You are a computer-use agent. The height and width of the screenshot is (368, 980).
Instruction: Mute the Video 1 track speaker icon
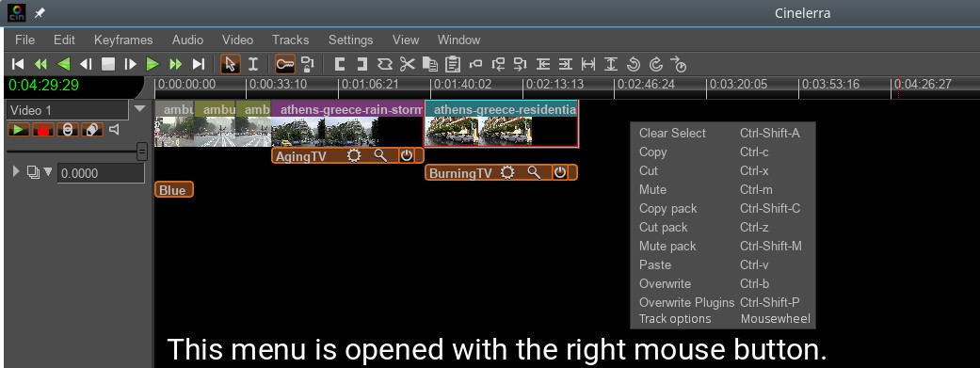(x=114, y=129)
